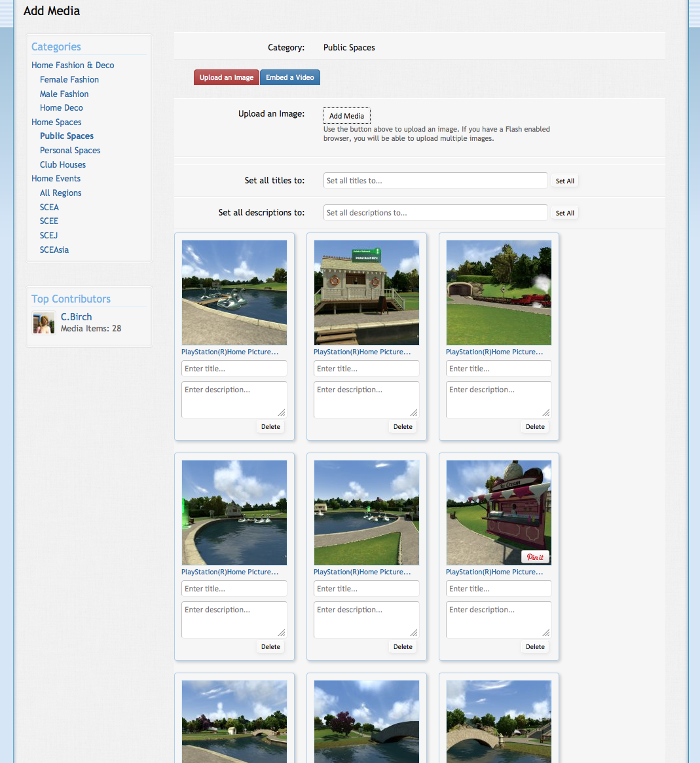Open the picture link under the boat hut image

tap(362, 352)
